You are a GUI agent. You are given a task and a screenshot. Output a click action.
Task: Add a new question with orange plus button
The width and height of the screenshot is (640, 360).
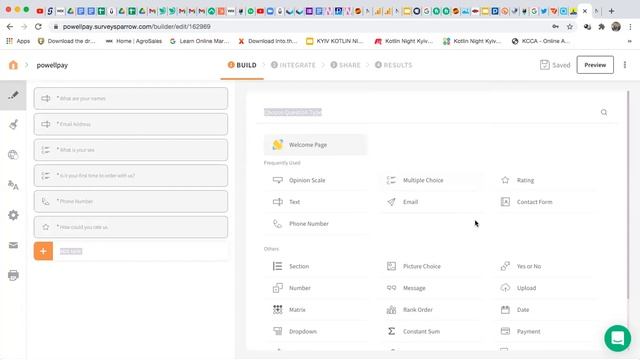coord(43,251)
